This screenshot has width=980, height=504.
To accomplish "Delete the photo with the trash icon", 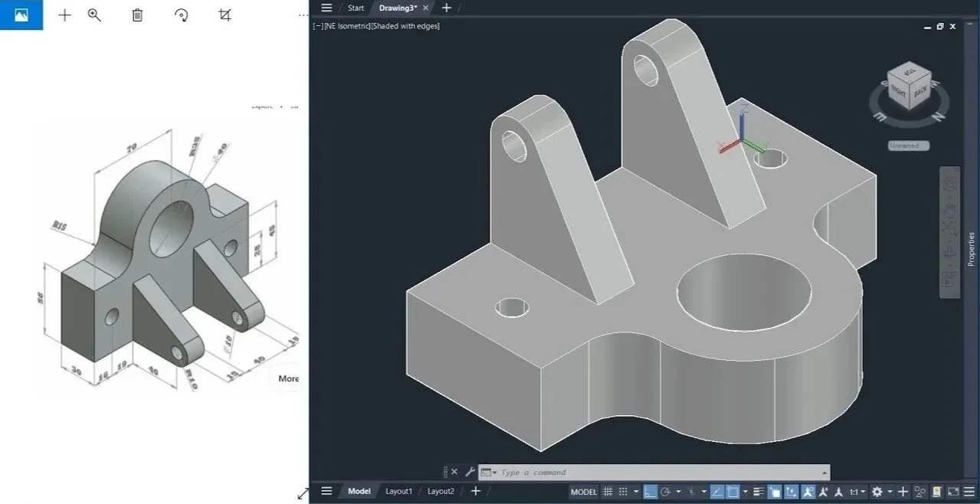I will pos(137,15).
